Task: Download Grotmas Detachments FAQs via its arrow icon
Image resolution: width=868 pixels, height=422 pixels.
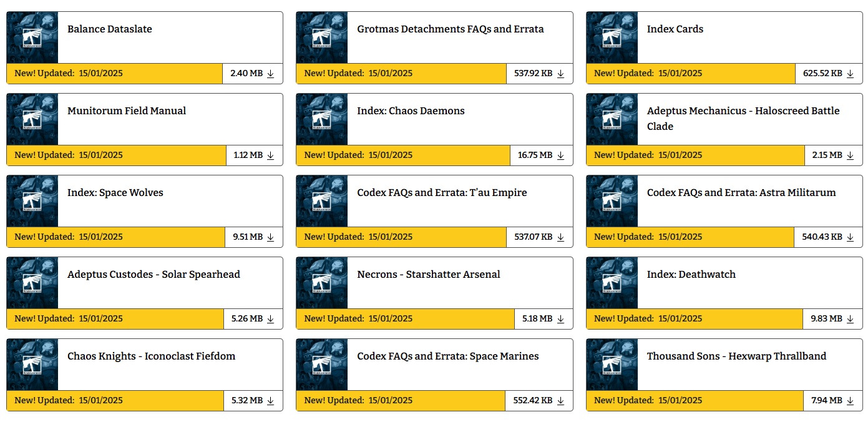Action: coord(560,74)
